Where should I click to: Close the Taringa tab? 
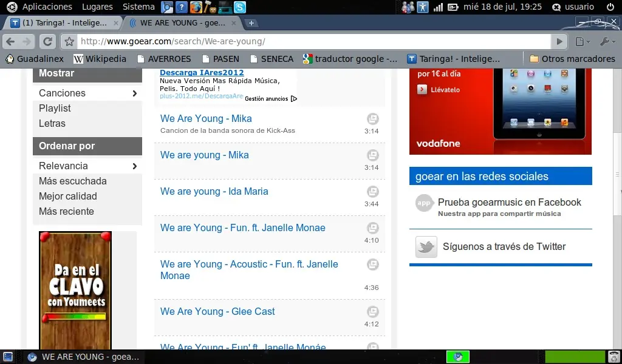[116, 23]
